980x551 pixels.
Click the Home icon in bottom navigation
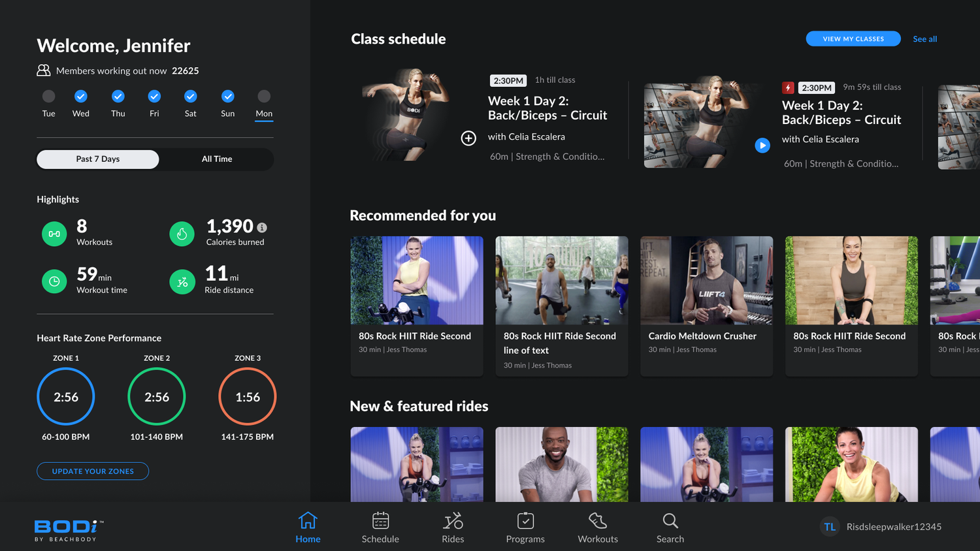point(308,520)
